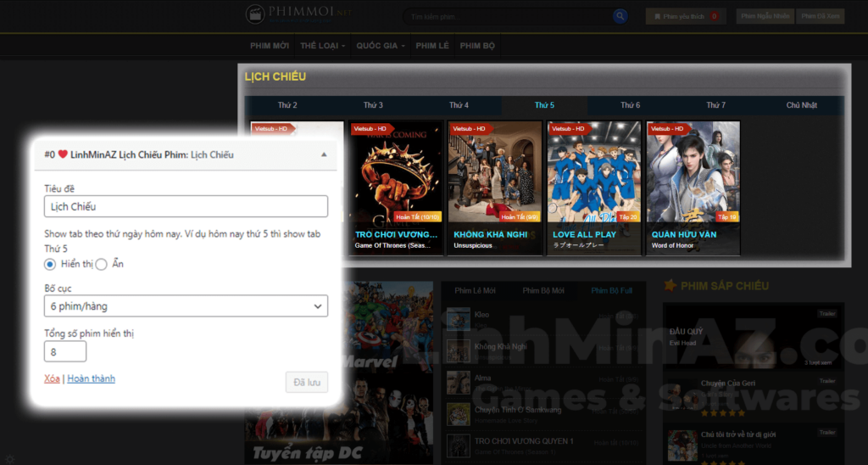The height and width of the screenshot is (465, 868).
Task: Select the Ẩn radio button
Action: [x=101, y=265]
